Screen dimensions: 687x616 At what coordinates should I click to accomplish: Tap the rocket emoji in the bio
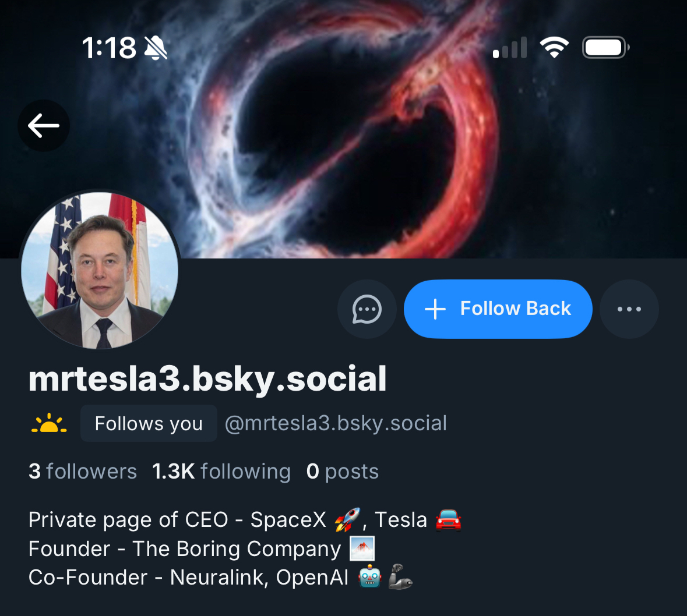[347, 520]
